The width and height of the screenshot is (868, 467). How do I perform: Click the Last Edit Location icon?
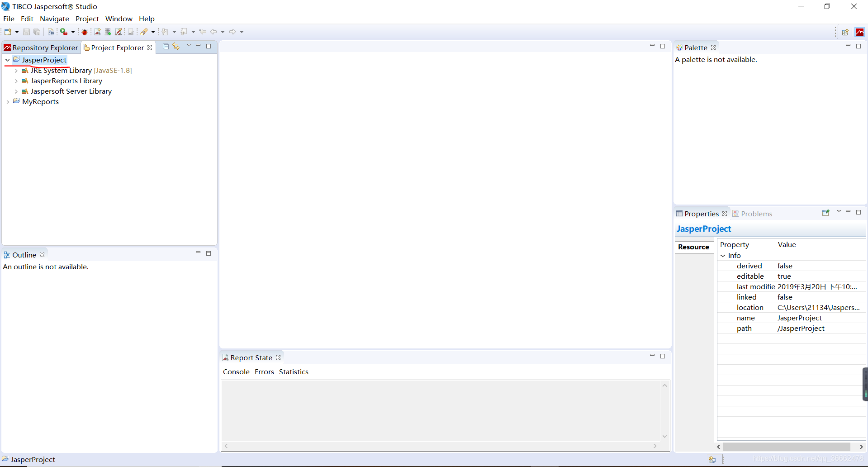203,32
